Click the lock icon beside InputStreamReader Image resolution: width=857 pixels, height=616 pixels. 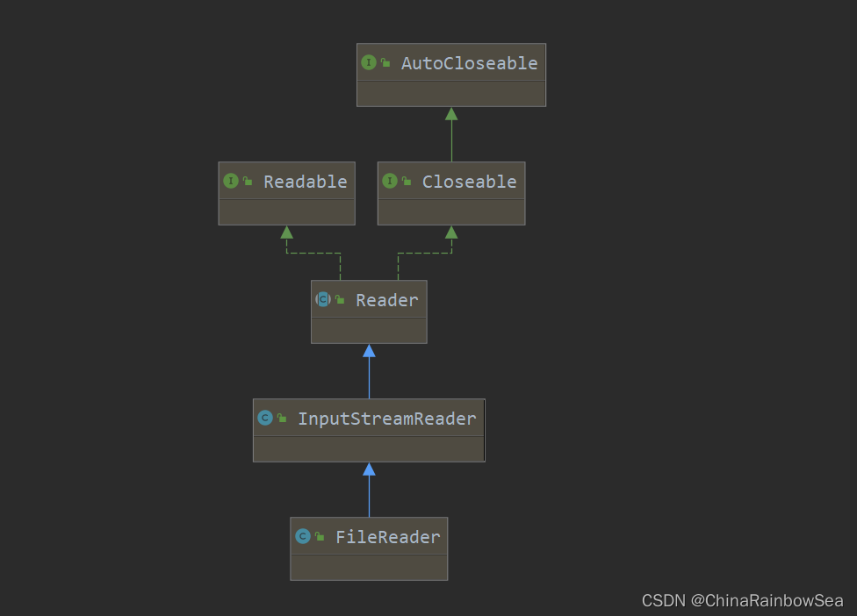(282, 419)
